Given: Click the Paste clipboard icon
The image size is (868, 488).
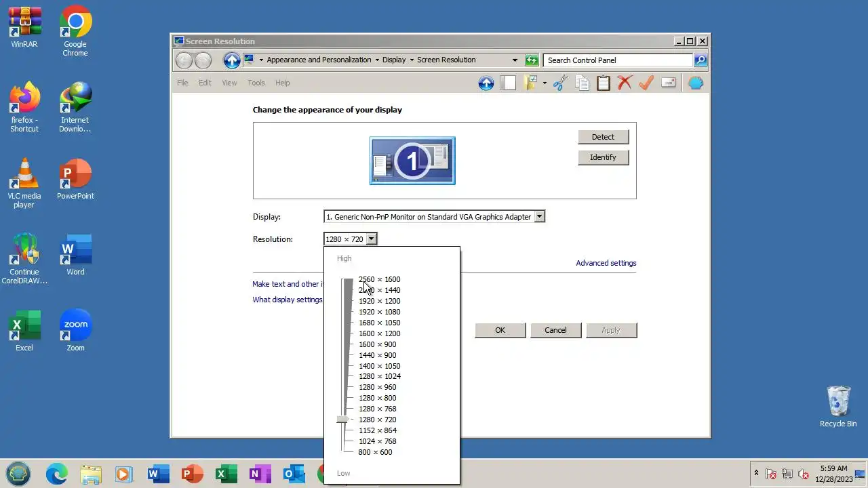Looking at the screenshot, I should [604, 83].
